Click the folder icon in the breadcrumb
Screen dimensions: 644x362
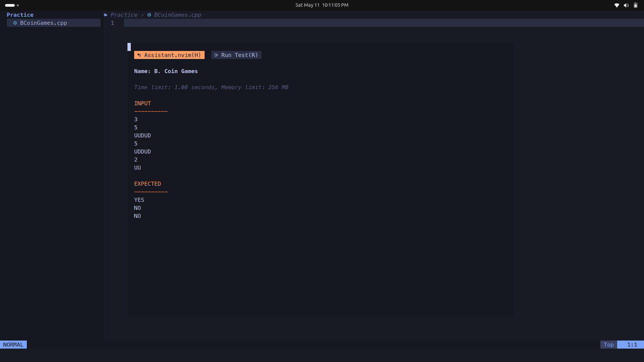(106, 15)
